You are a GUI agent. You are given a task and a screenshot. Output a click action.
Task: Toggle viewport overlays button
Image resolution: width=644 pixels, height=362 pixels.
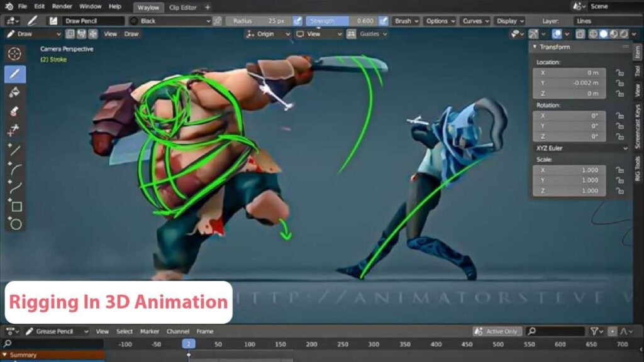click(557, 34)
